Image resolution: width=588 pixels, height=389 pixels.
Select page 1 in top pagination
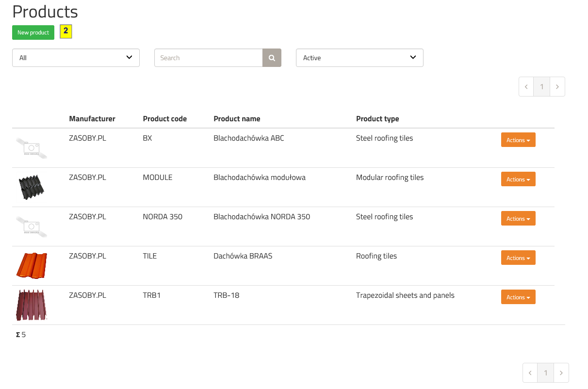pyautogui.click(x=541, y=87)
